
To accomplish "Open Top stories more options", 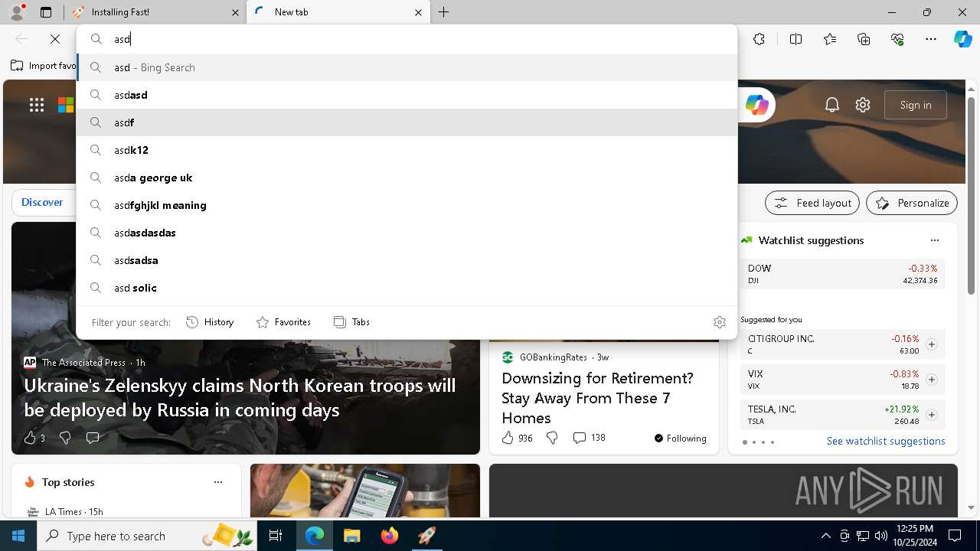I will 218,482.
